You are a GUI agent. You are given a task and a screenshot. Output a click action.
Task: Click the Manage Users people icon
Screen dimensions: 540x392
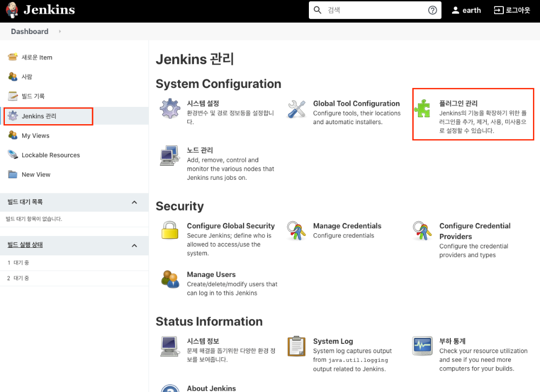[170, 279]
